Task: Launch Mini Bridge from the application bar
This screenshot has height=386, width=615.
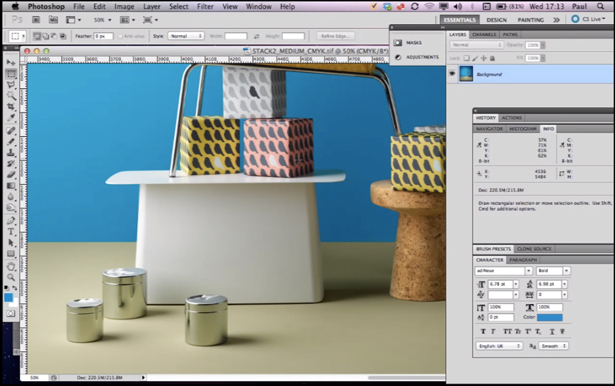Action: click(53, 20)
